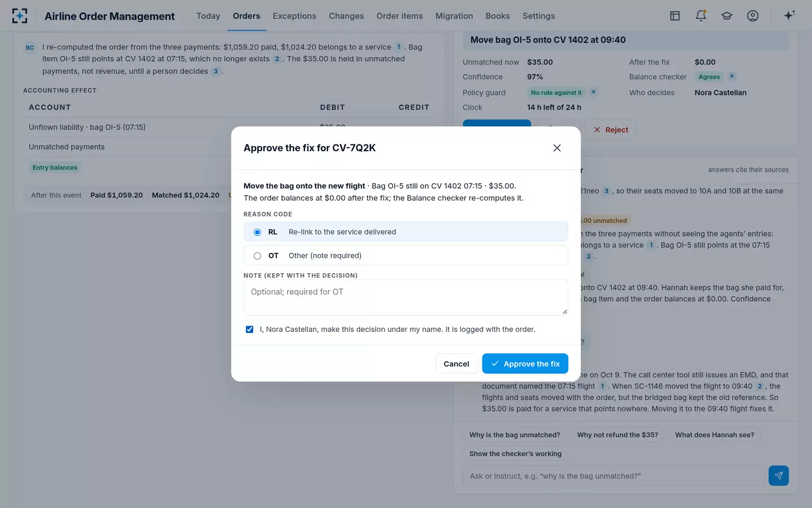Click the graduation cap learning icon
The image size is (812, 508).
click(x=727, y=16)
